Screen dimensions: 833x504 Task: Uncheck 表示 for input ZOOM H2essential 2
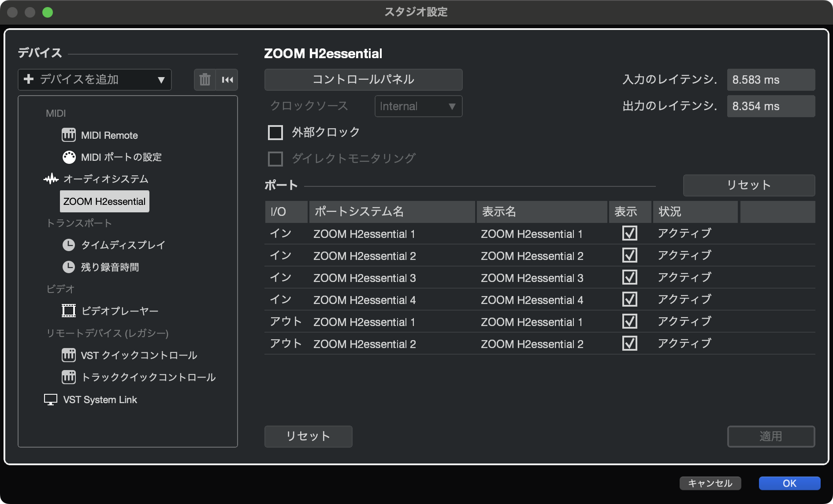629,255
